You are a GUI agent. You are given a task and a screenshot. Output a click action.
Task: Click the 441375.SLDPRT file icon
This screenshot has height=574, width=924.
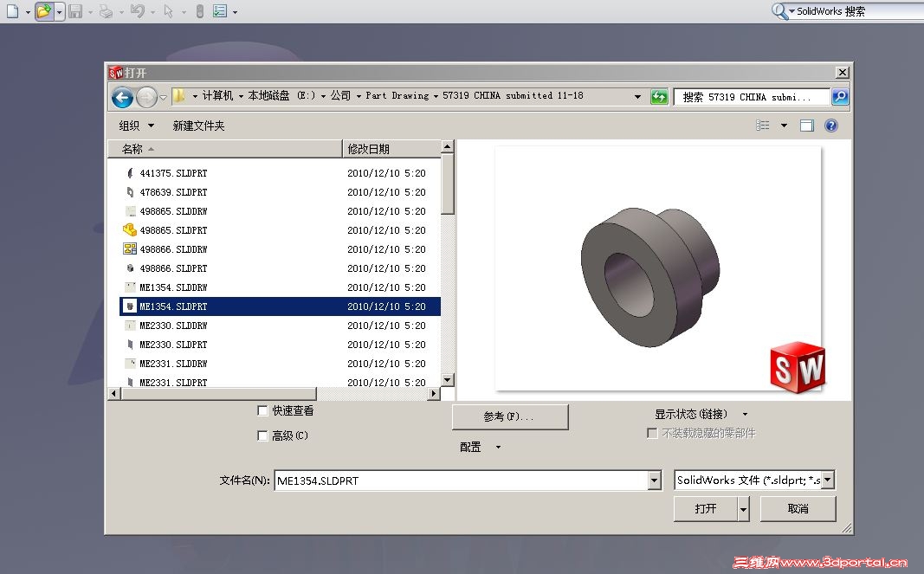130,172
